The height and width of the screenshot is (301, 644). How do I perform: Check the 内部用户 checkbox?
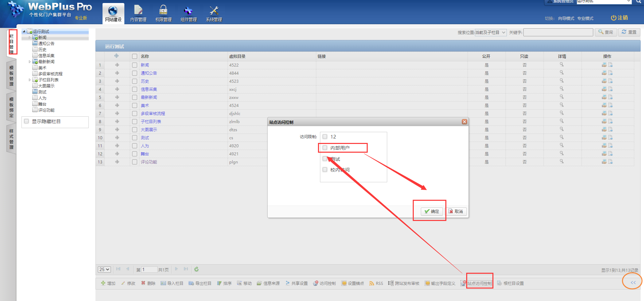[325, 148]
